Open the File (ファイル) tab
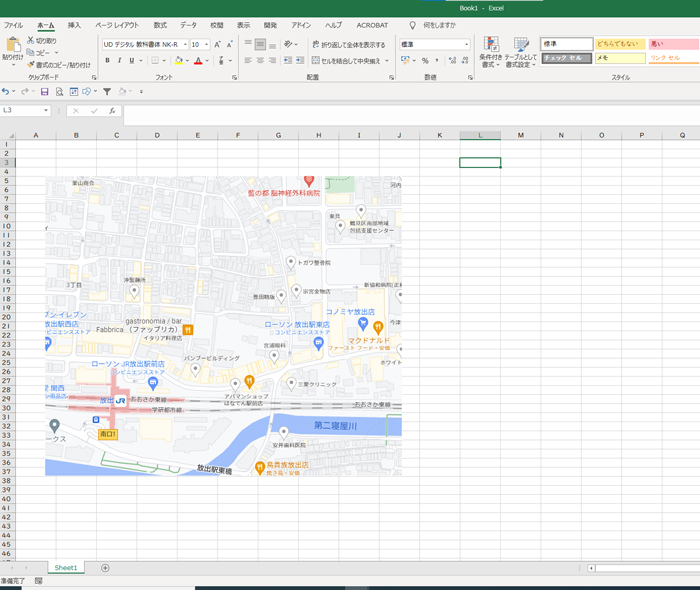This screenshot has width=700, height=590. (13, 25)
